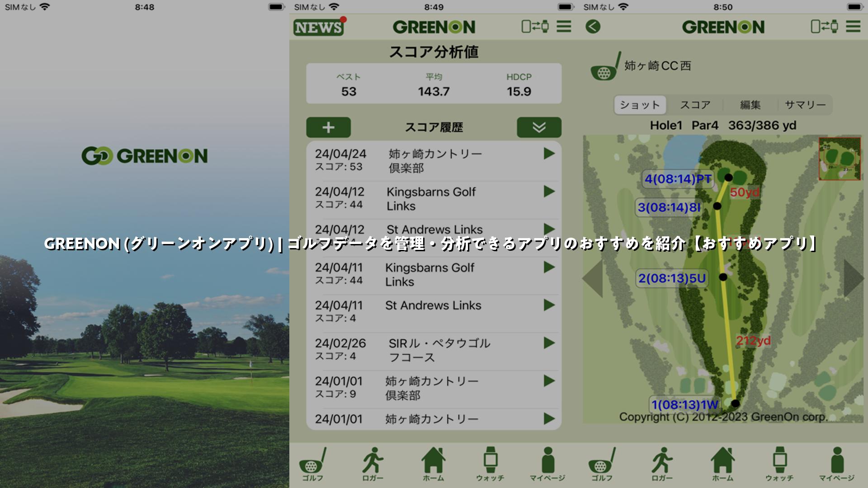
Task: Tap phone-watch sync icon in score analysis screen
Action: click(535, 26)
